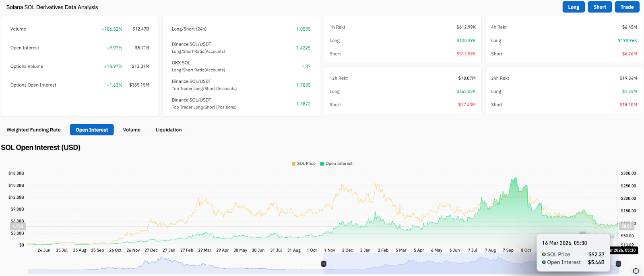Click the chart settings icon at bottom right

click(636, 271)
